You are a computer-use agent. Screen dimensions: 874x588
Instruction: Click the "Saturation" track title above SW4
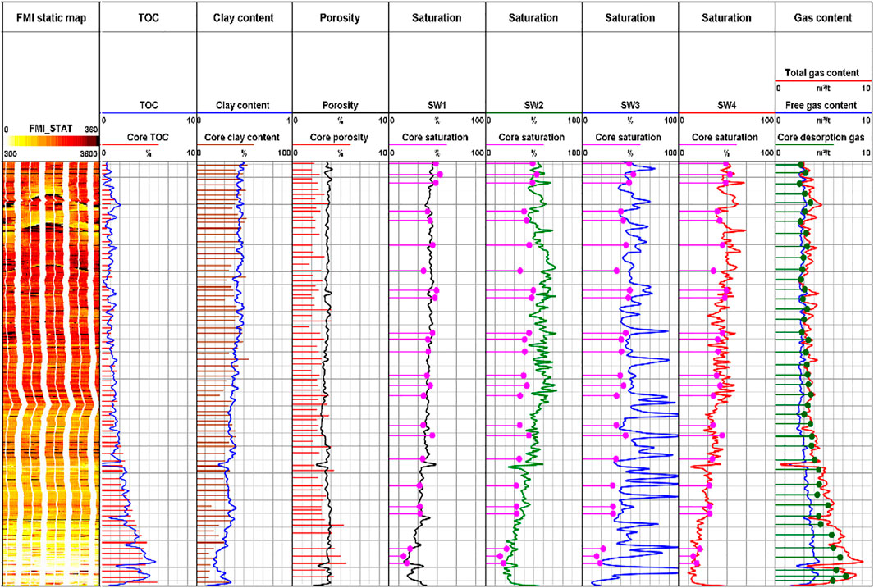coord(727,18)
